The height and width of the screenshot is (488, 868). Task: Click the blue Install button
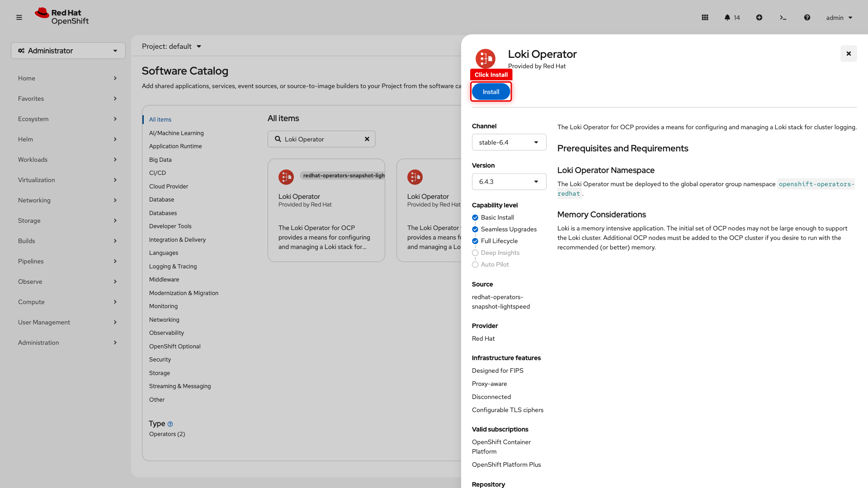click(491, 92)
